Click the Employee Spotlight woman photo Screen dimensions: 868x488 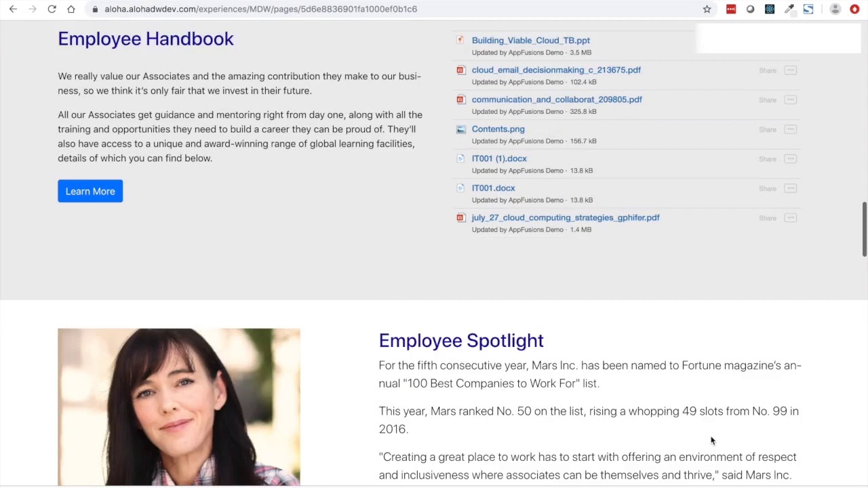click(179, 407)
